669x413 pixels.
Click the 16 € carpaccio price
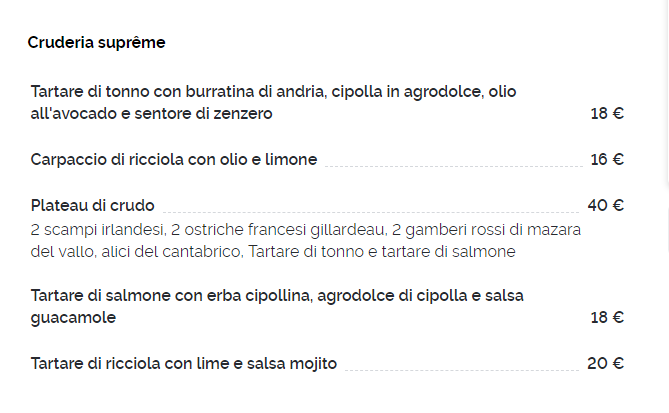(607, 160)
